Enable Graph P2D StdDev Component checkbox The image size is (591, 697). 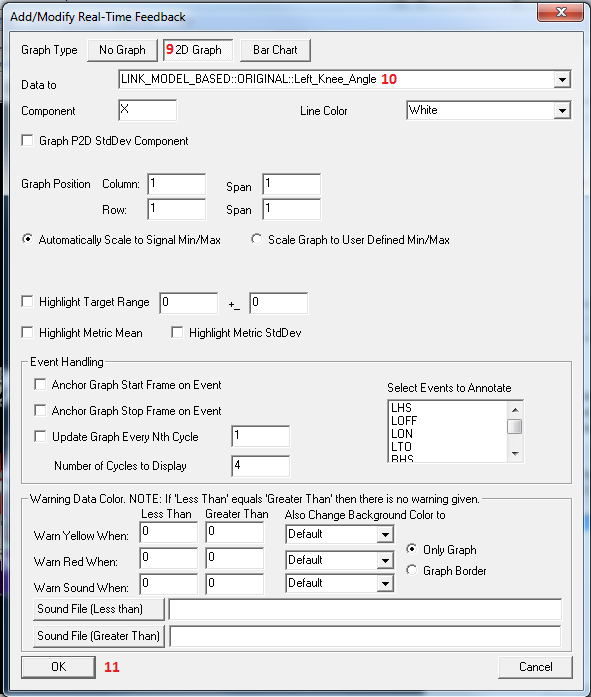[x=28, y=140]
